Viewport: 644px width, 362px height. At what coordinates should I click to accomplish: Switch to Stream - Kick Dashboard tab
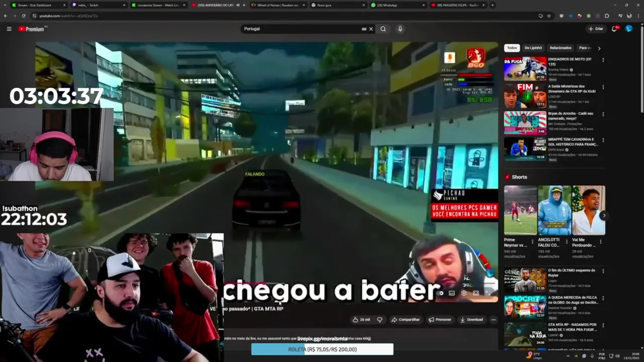click(x=38, y=5)
